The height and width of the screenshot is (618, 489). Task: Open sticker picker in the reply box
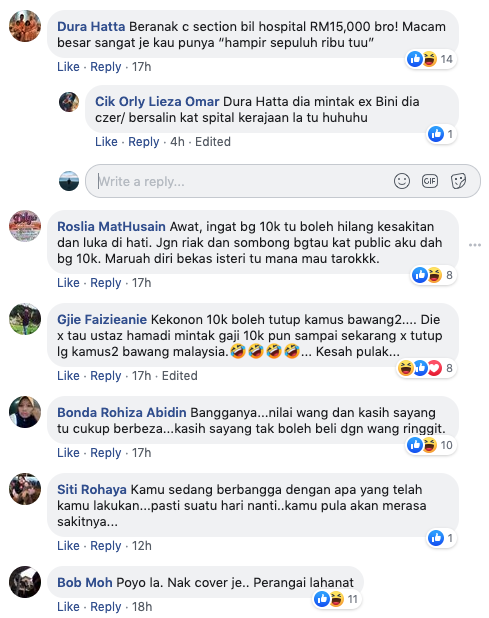pos(458,181)
